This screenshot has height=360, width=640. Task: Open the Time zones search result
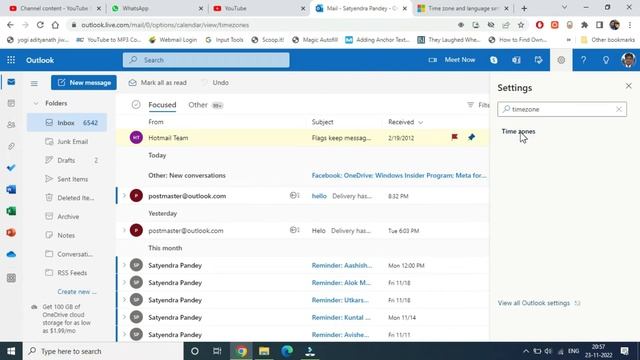518,131
